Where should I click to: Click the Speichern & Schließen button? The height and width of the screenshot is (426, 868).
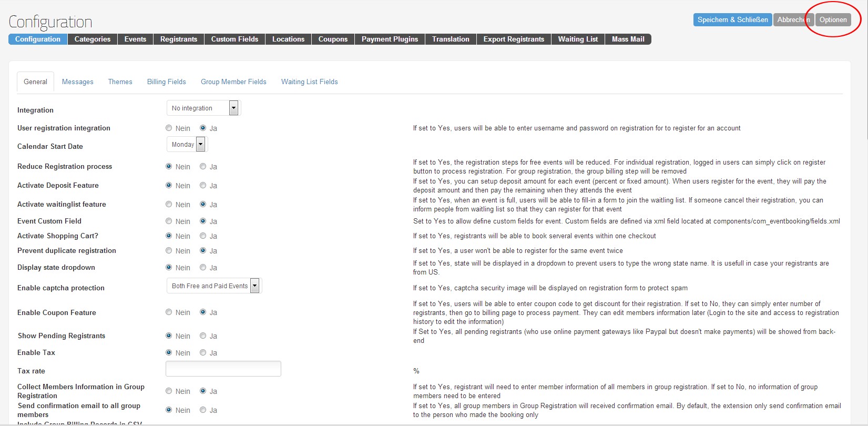(732, 19)
